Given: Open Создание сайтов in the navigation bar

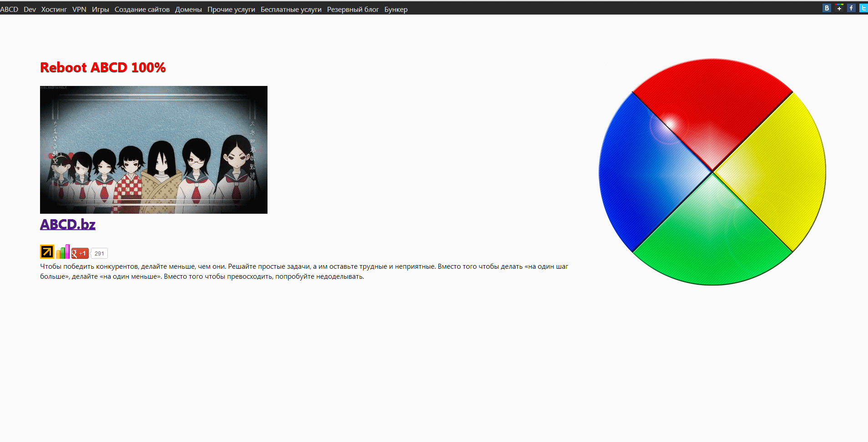Looking at the screenshot, I should click(142, 10).
